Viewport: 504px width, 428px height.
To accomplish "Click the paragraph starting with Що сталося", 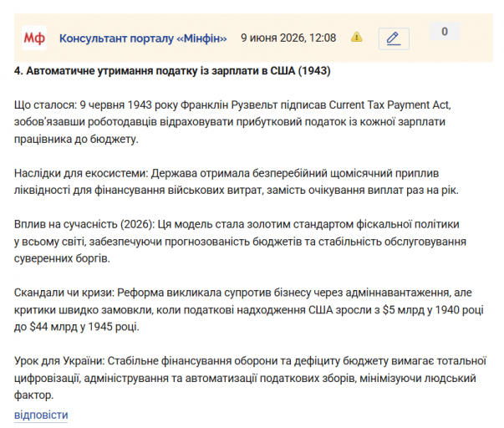I will click(x=232, y=122).
